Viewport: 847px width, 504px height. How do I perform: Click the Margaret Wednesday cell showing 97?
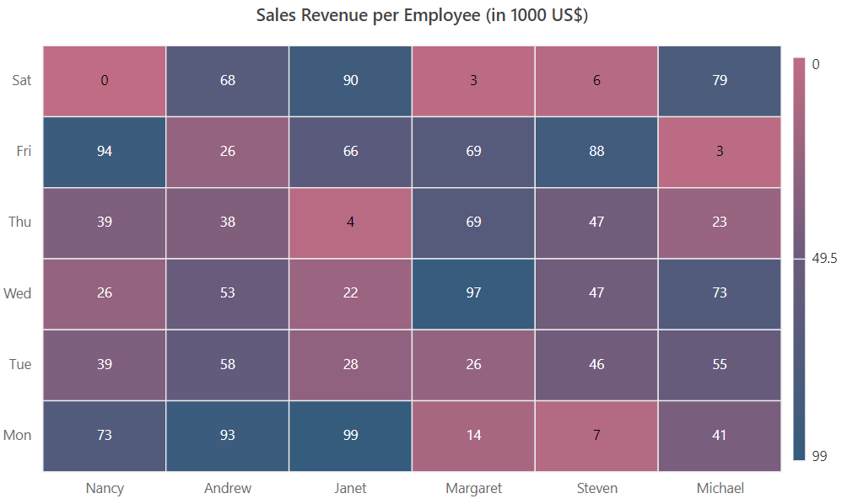pos(473,294)
